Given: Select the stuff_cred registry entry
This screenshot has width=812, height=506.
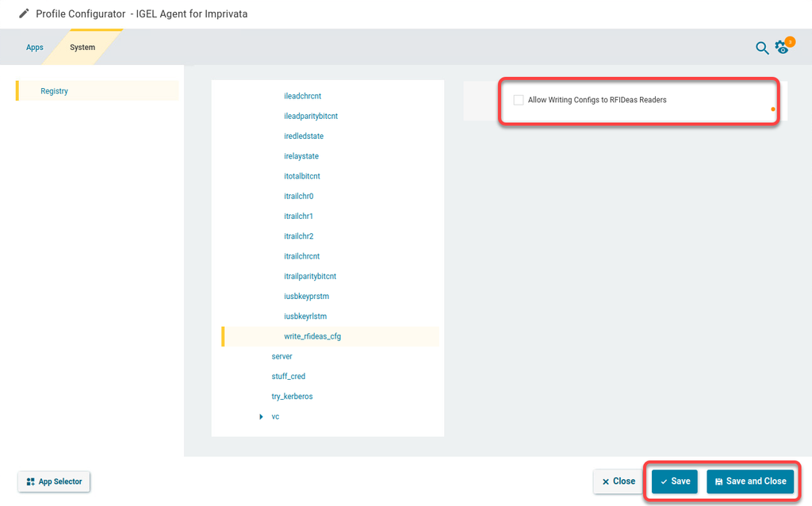Looking at the screenshot, I should click(x=288, y=377).
